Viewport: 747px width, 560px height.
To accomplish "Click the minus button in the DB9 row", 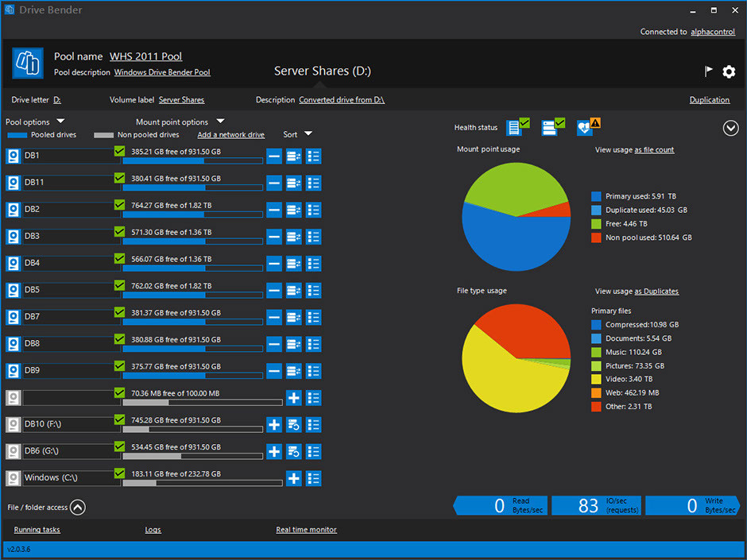I will [x=274, y=371].
